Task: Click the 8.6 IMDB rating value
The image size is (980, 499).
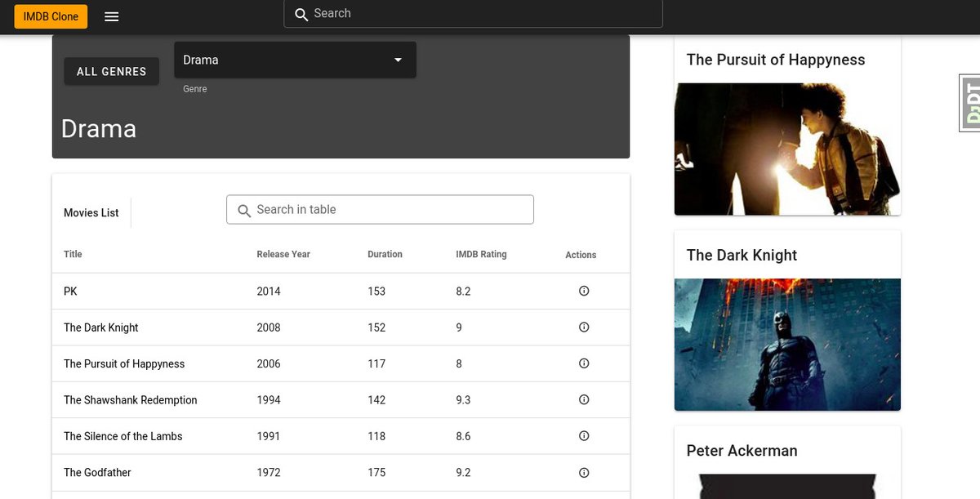Action: (463, 436)
